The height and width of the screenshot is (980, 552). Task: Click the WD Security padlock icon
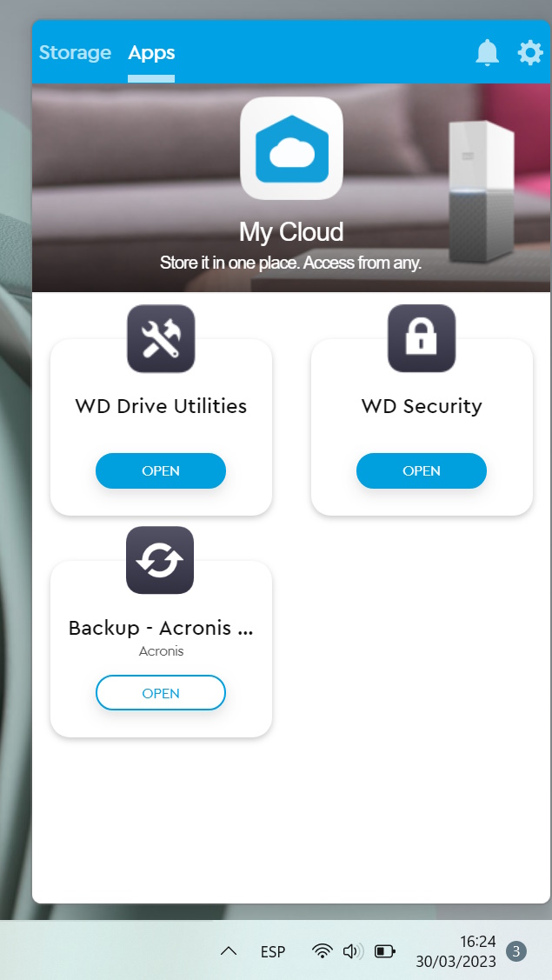click(x=422, y=339)
